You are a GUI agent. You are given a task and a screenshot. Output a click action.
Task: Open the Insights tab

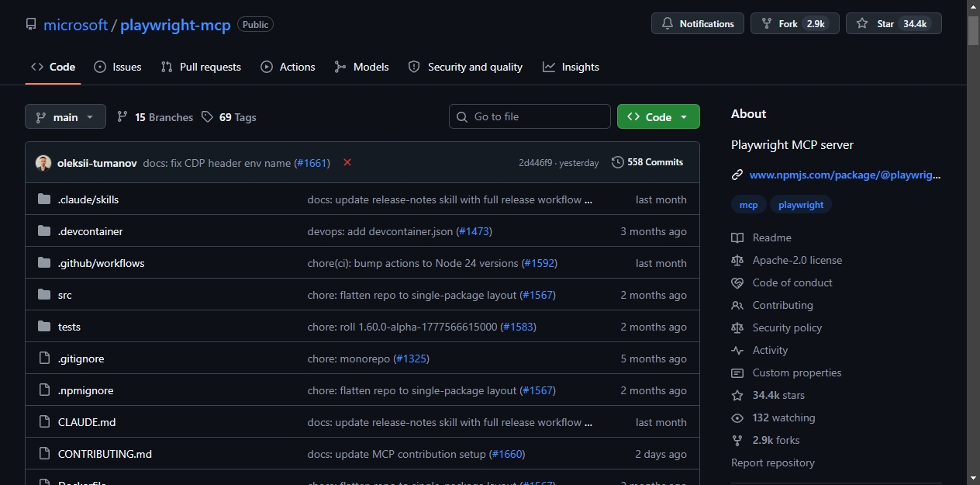coord(571,67)
